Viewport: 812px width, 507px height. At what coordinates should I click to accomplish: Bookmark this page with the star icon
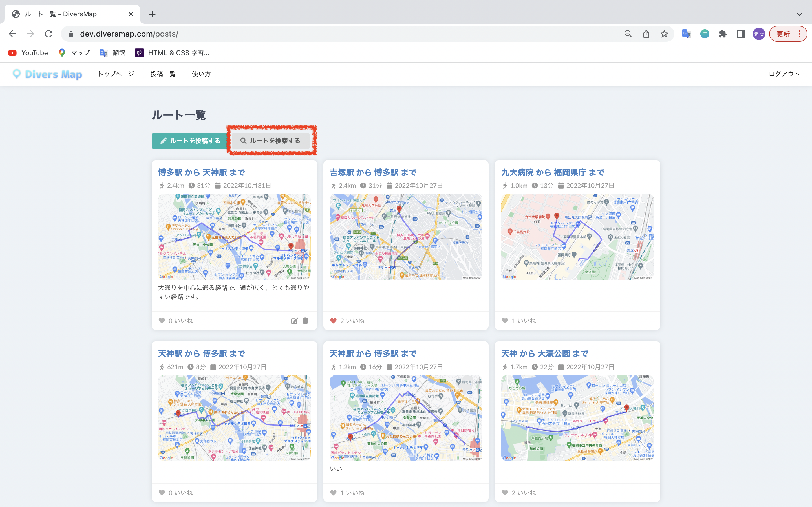click(664, 34)
